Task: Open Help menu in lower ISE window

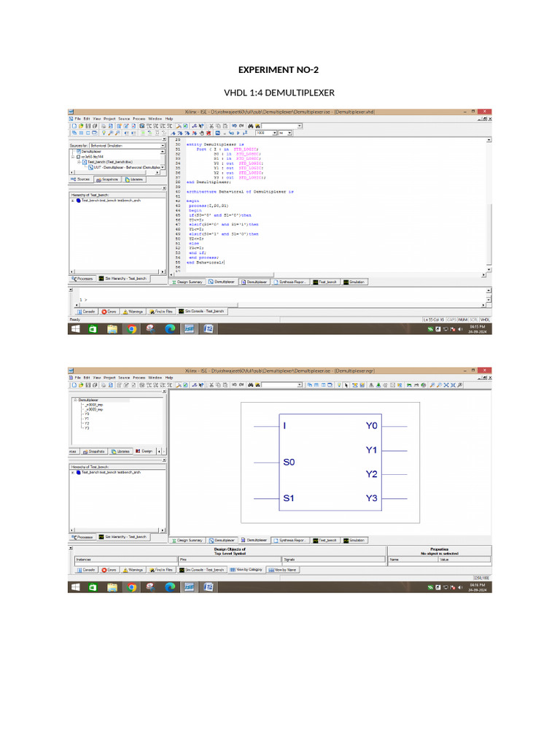Action: pos(169,377)
